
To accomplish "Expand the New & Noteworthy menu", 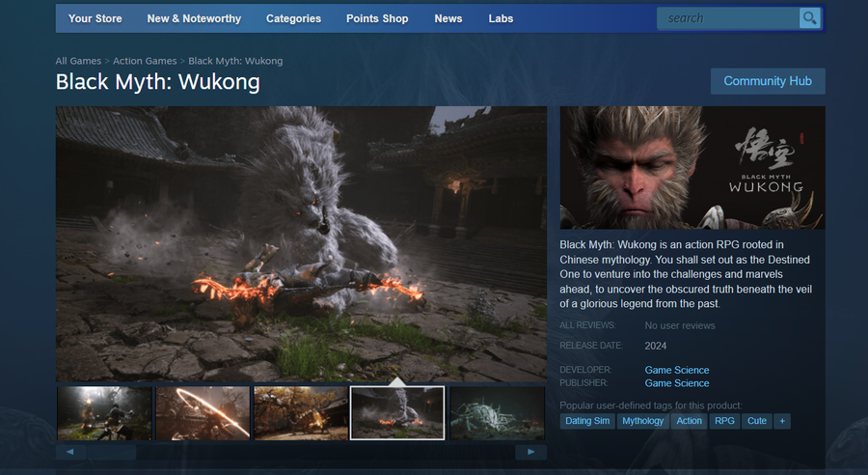I will [194, 18].
